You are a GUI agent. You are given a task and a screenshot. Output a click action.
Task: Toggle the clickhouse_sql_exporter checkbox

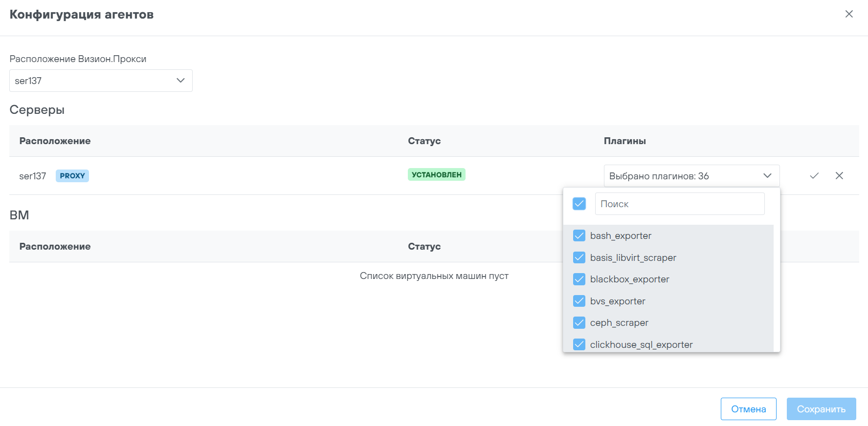[x=579, y=344]
